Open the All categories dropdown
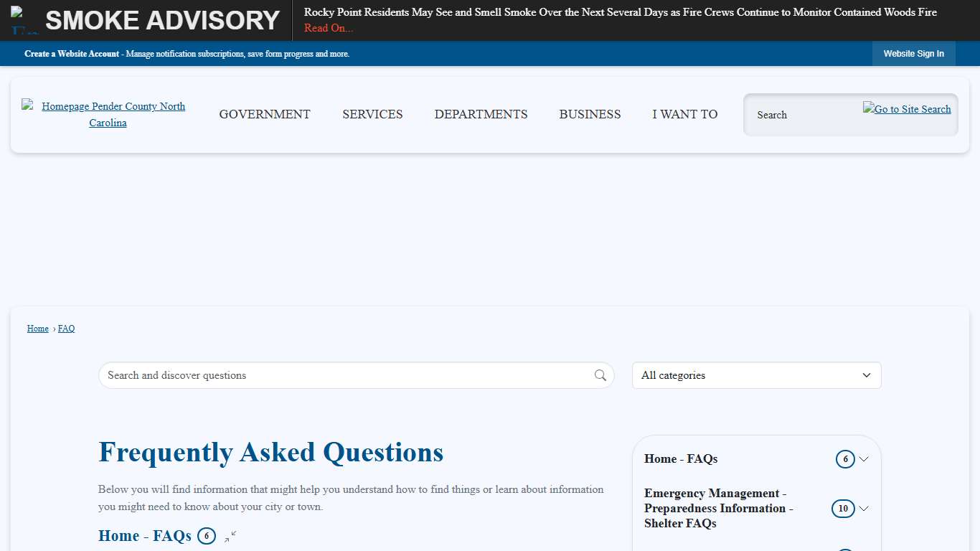This screenshot has height=551, width=980. pos(756,375)
